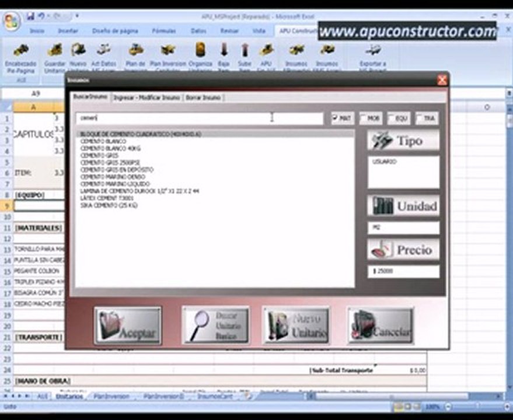513x420 pixels.
Task: Click the tipo field showing USUARIO
Action: click(x=403, y=172)
